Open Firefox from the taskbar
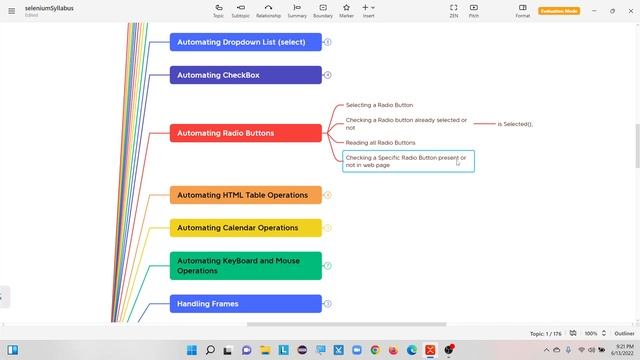640x360 pixels. coord(393,350)
